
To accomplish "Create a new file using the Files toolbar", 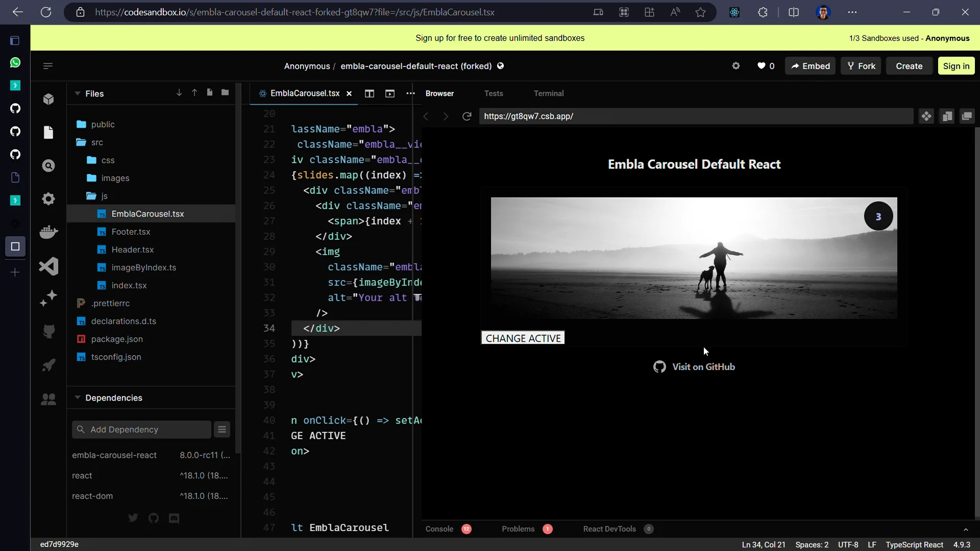I will coord(210,93).
